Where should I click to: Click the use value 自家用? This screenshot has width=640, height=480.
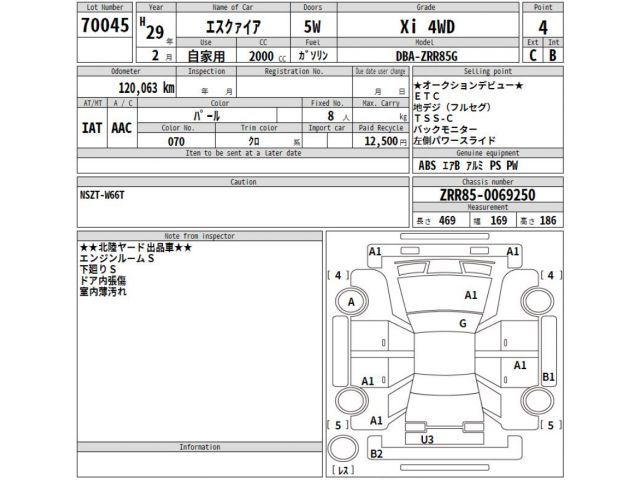point(206,56)
